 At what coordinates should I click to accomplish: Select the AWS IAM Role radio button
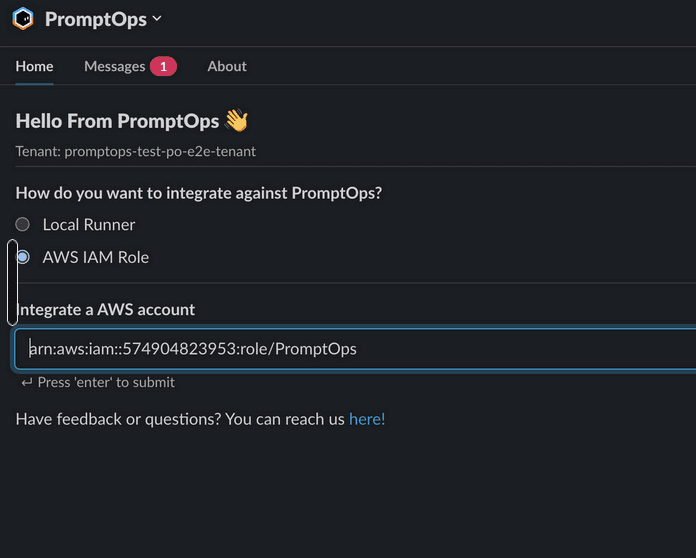click(x=23, y=257)
